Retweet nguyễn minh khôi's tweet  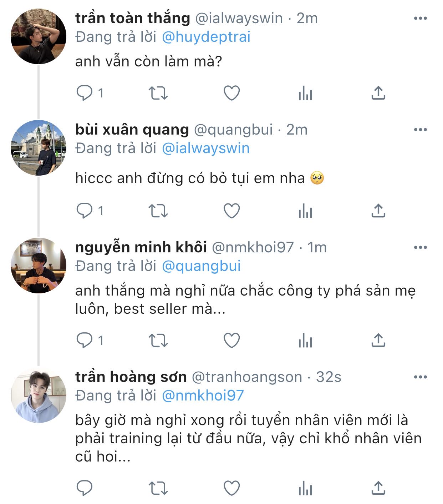(158, 340)
